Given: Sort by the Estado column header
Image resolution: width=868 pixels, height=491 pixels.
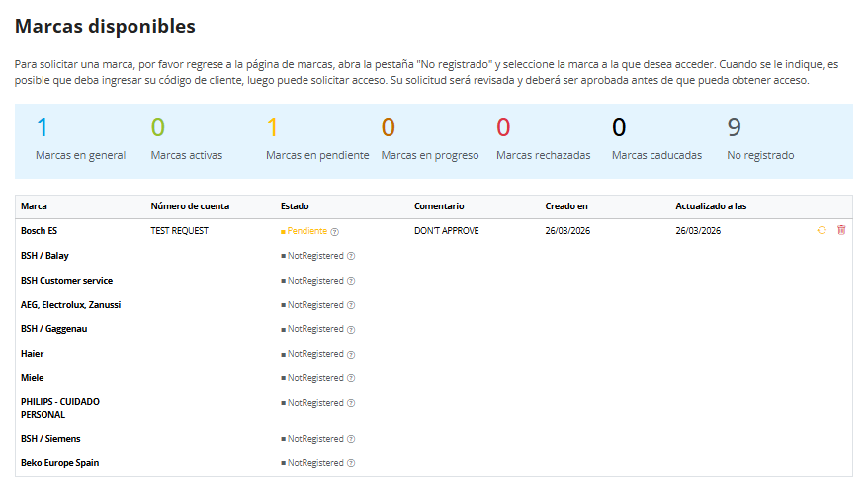Looking at the screenshot, I should (x=295, y=206).
